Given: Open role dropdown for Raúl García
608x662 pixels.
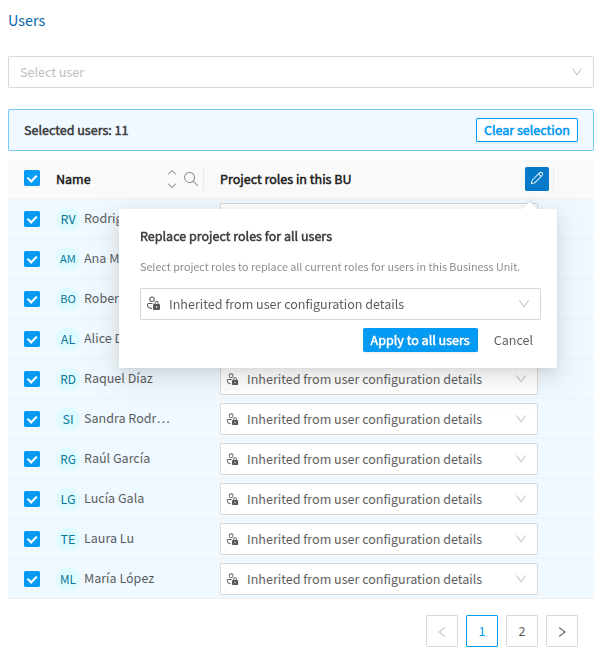Looking at the screenshot, I should (379, 459).
